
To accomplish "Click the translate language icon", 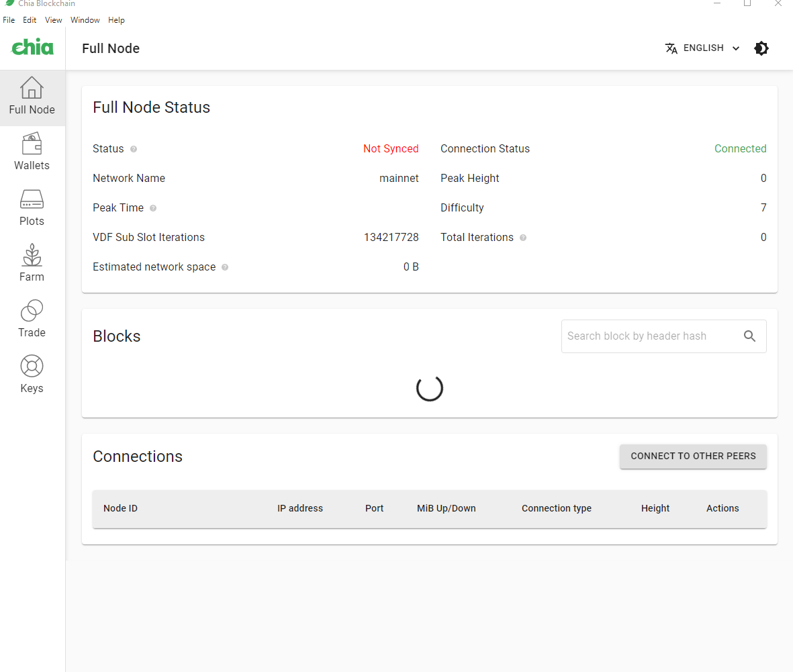I will point(671,48).
